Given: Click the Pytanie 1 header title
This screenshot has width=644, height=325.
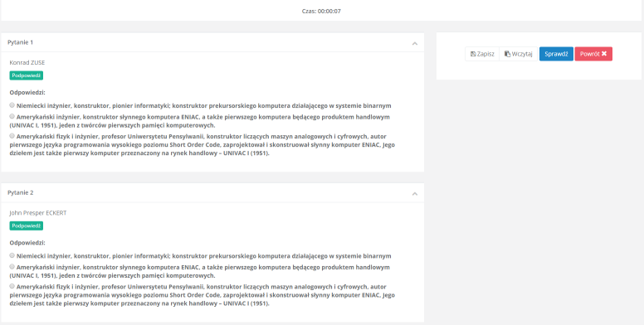Looking at the screenshot, I should click(x=20, y=42).
